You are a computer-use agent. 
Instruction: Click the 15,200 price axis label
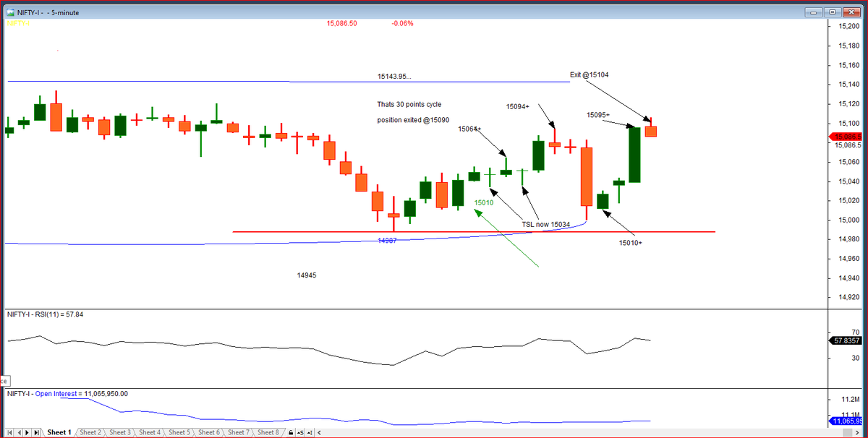(848, 27)
